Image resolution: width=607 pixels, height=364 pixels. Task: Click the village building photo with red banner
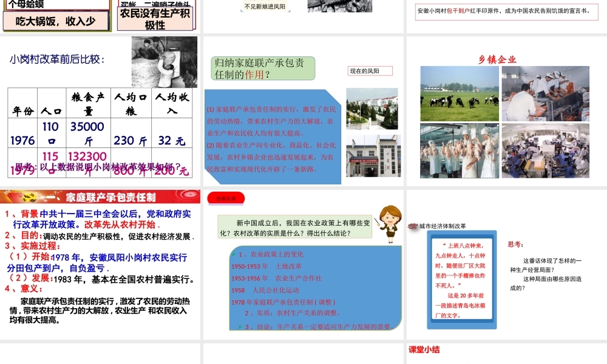(373, 156)
